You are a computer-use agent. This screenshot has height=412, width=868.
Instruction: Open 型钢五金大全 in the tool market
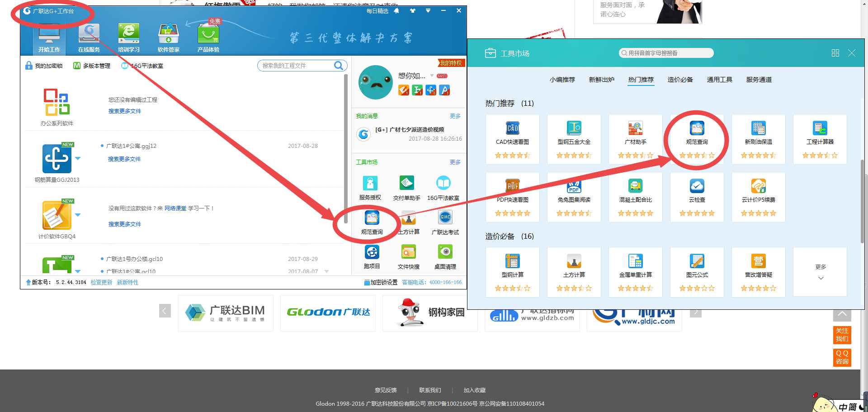[574, 139]
